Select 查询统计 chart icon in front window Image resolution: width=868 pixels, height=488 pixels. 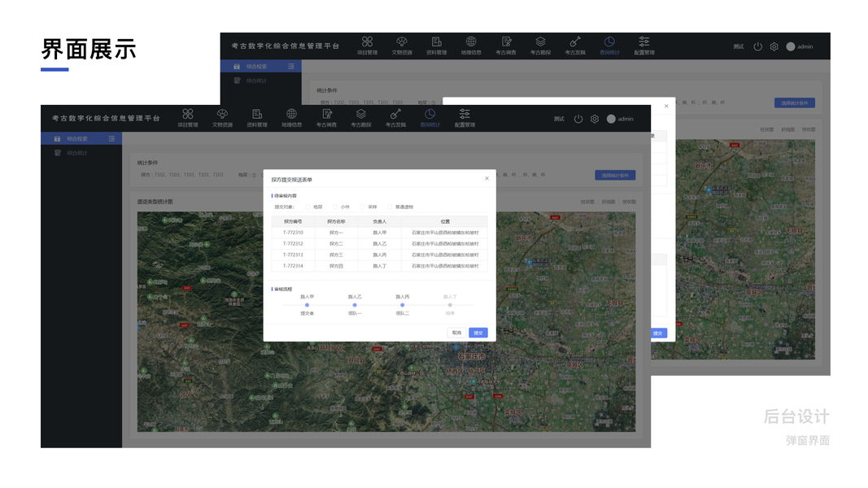pyautogui.click(x=430, y=114)
